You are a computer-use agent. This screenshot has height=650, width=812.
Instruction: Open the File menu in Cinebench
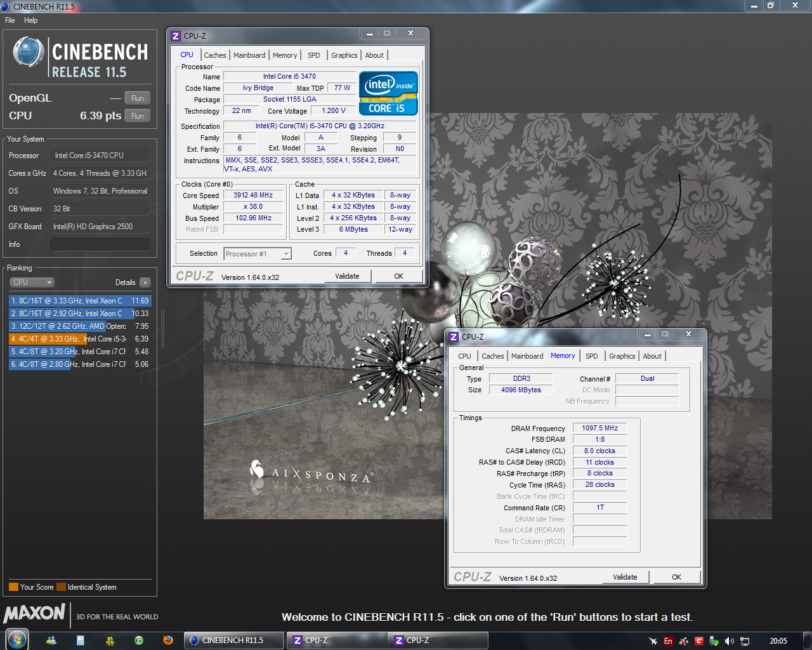pos(10,20)
